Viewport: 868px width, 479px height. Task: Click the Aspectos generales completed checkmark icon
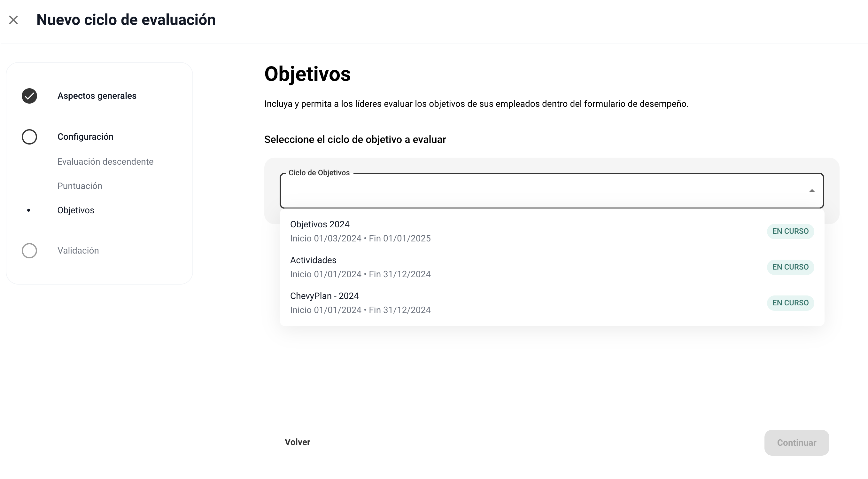pyautogui.click(x=29, y=96)
